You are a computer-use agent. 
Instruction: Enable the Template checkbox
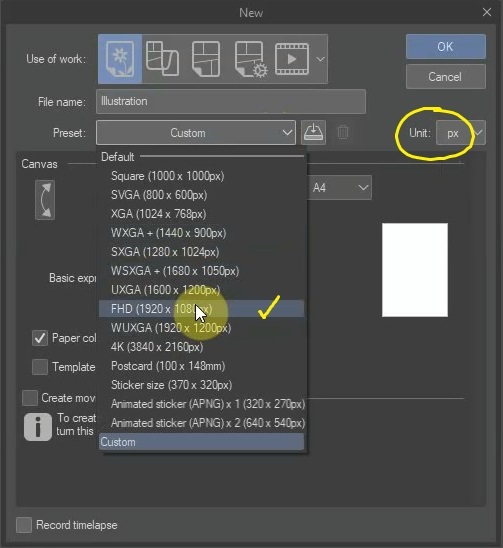(40, 367)
